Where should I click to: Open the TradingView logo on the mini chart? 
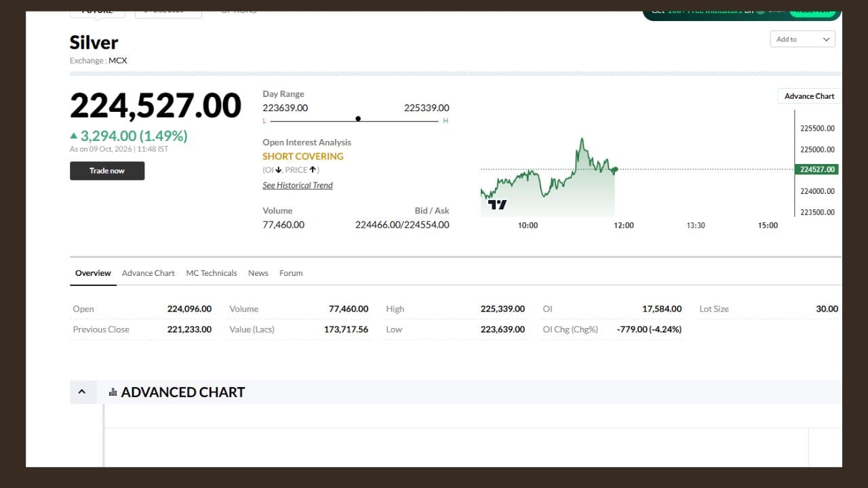(x=497, y=204)
